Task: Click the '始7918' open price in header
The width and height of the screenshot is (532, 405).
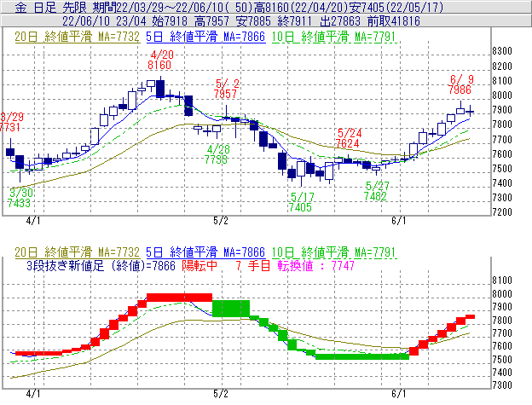Action: click(x=170, y=21)
